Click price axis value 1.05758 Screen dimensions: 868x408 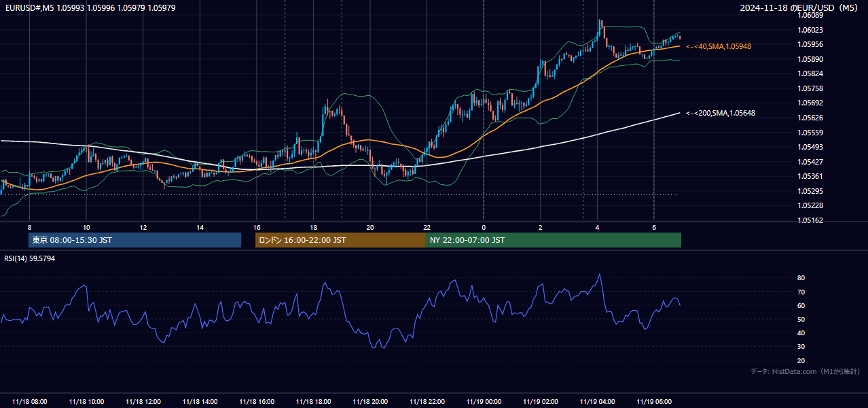[810, 88]
